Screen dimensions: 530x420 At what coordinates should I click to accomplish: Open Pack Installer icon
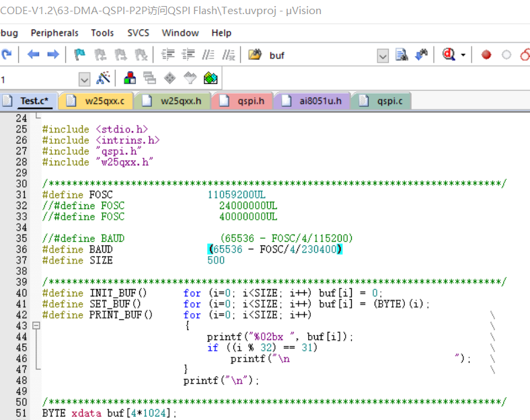(x=211, y=78)
